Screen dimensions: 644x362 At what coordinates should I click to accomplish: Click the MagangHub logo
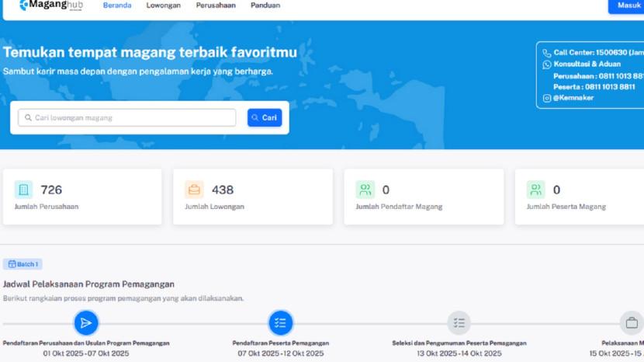[x=50, y=5]
